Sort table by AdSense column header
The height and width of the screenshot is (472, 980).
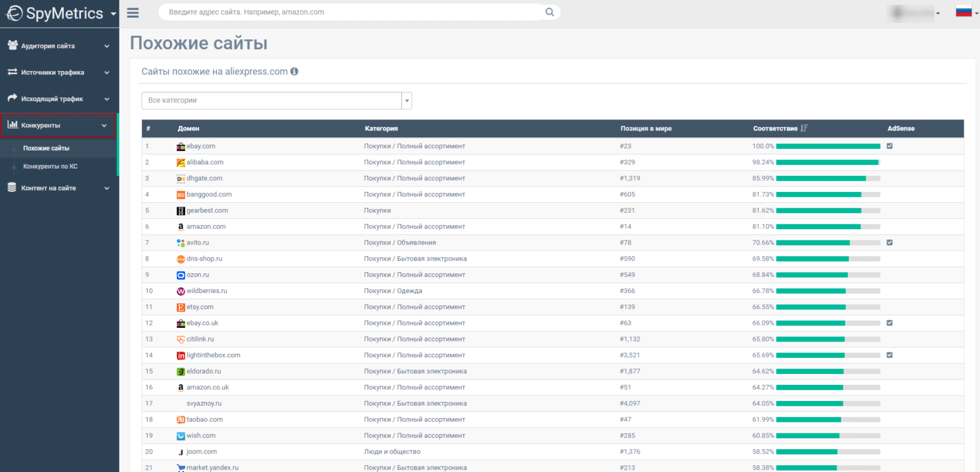point(901,129)
